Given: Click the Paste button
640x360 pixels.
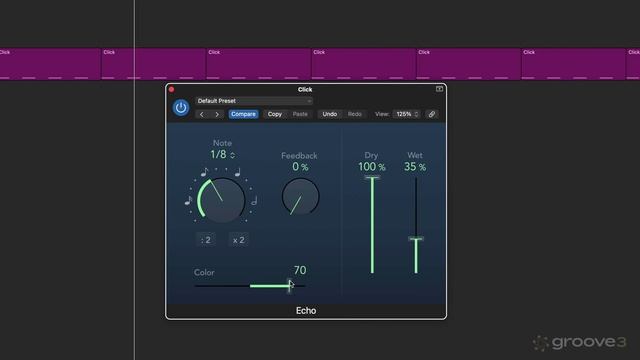Looking at the screenshot, I should (x=300, y=114).
